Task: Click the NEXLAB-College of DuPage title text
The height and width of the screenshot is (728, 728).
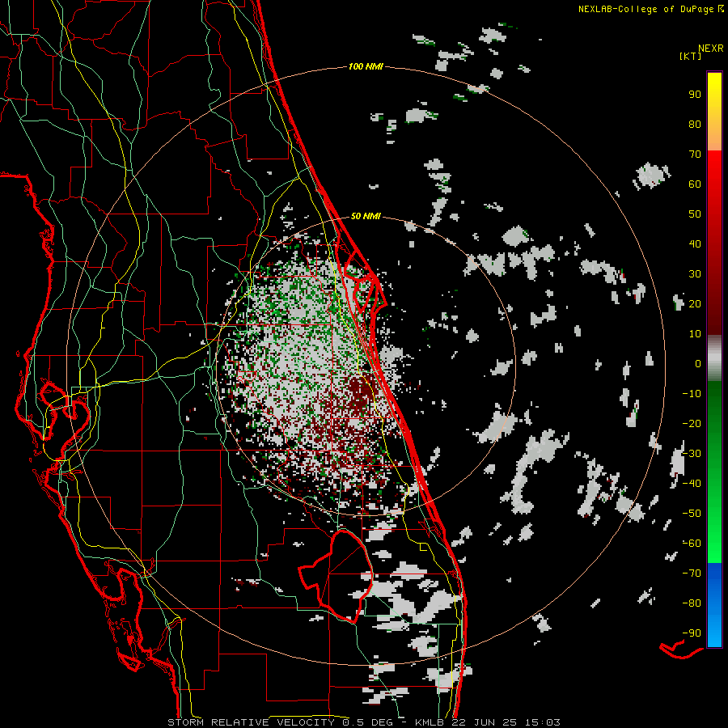Action: [x=647, y=9]
